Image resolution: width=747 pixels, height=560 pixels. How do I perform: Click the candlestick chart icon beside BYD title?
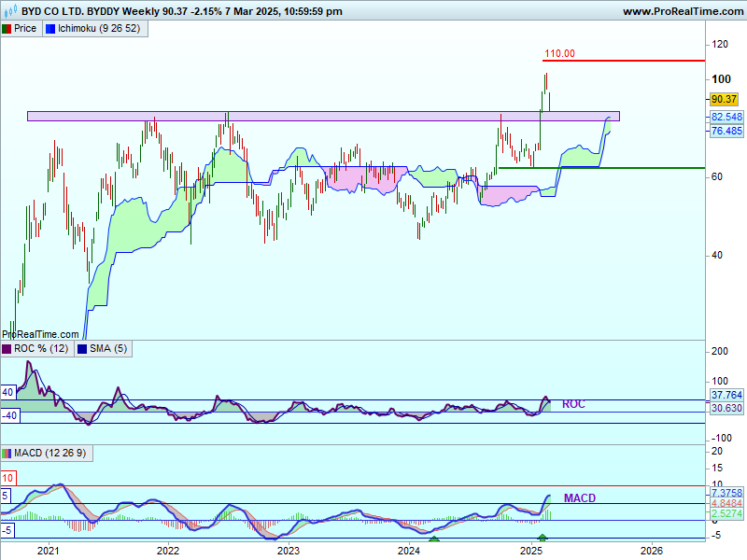tap(10, 11)
